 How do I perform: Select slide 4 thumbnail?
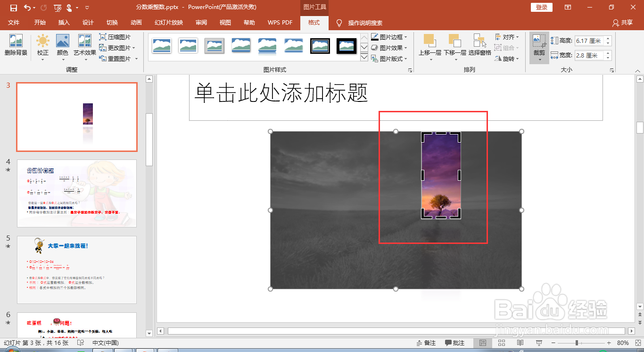[x=77, y=193]
